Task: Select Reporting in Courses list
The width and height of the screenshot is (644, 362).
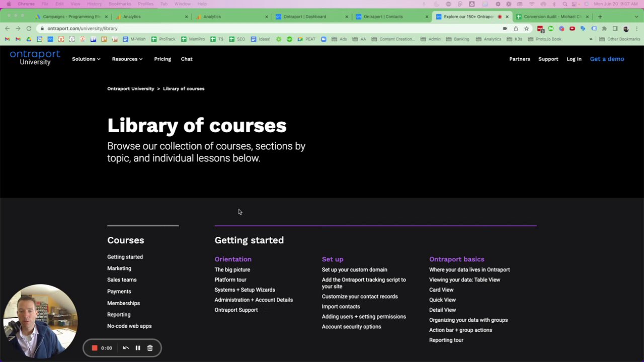Action: (119, 315)
